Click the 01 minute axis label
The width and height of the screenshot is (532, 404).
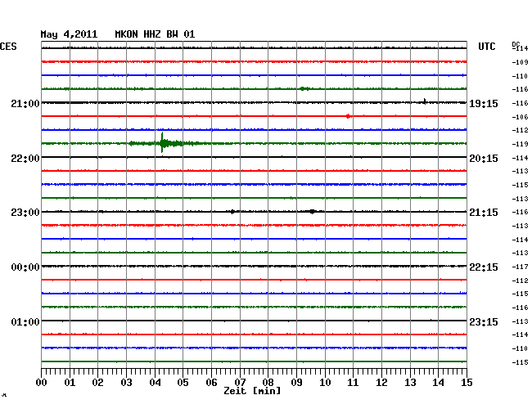pyautogui.click(x=70, y=383)
